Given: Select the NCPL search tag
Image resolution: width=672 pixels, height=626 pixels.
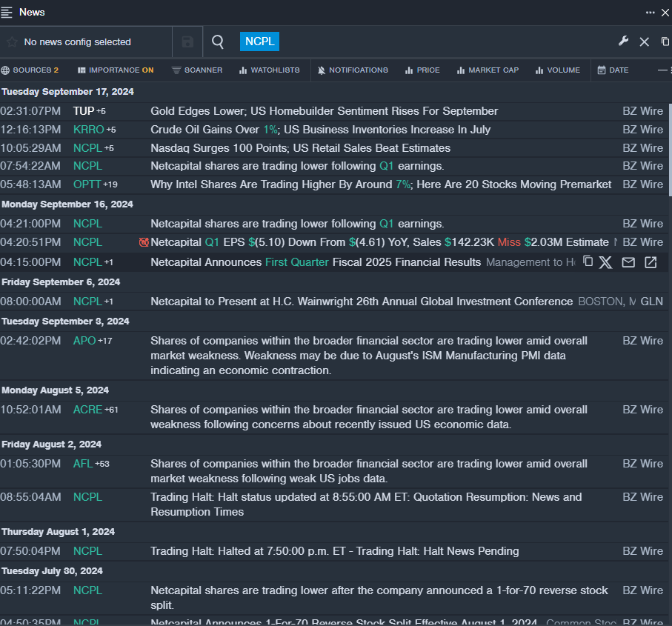Looking at the screenshot, I should click(x=259, y=41).
